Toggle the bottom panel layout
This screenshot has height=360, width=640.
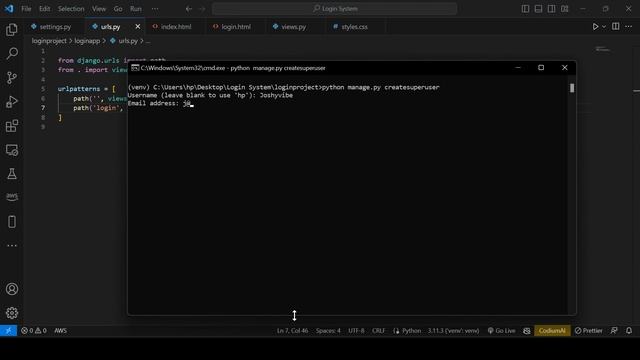(538, 9)
